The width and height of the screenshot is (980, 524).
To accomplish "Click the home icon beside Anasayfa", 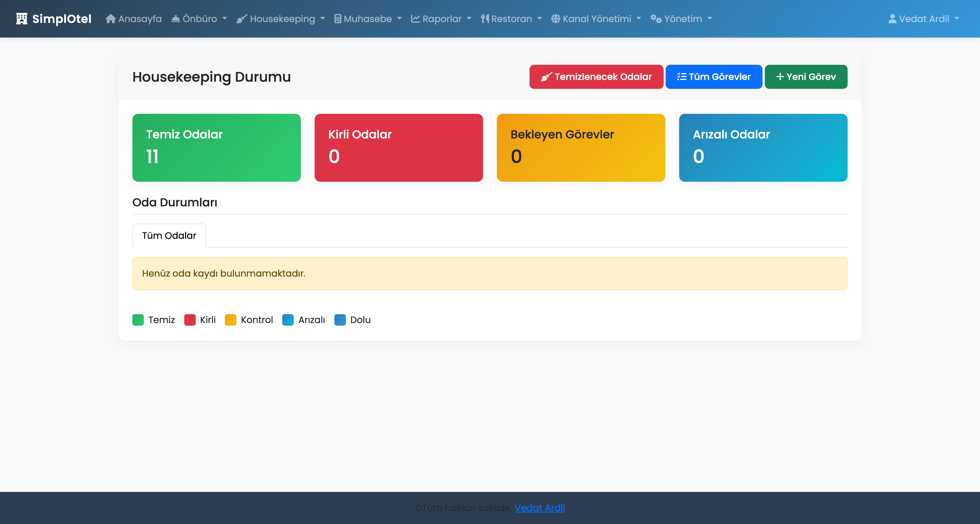I will (x=110, y=19).
